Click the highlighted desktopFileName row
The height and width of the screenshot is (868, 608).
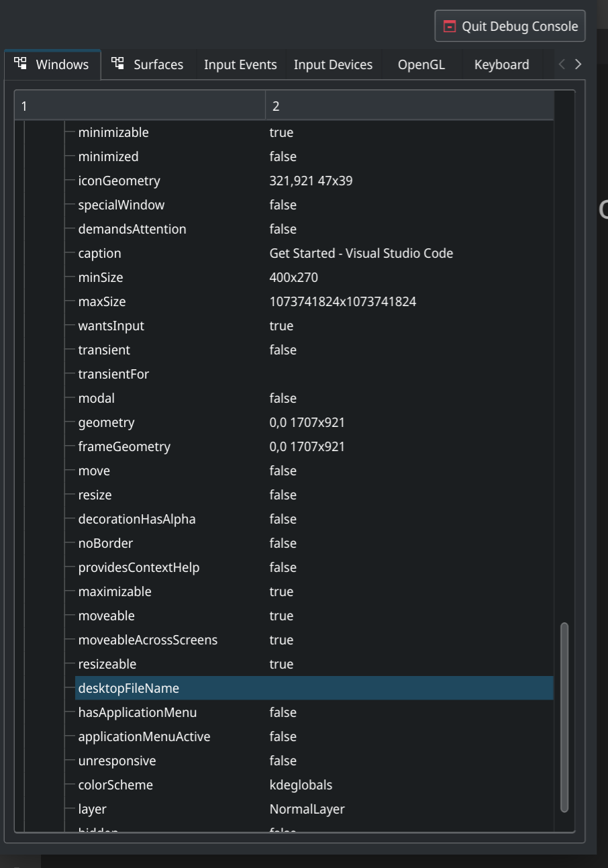coord(268,688)
